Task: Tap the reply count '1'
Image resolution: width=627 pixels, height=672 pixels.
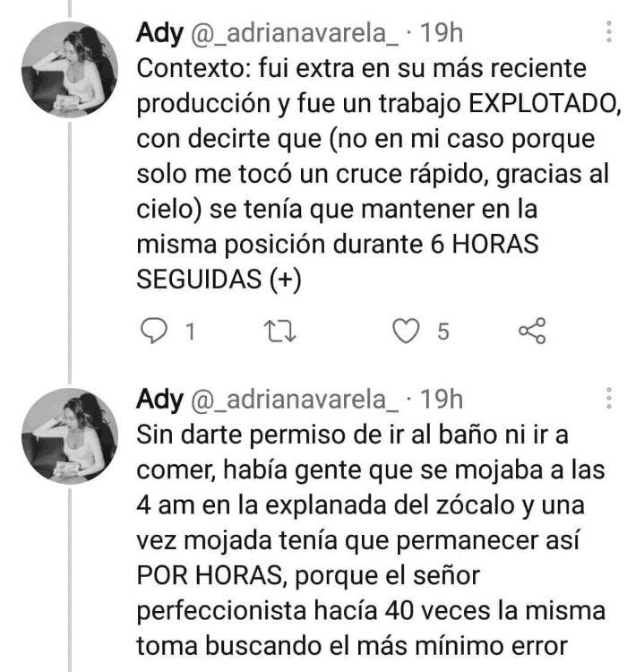Action: click(191, 332)
